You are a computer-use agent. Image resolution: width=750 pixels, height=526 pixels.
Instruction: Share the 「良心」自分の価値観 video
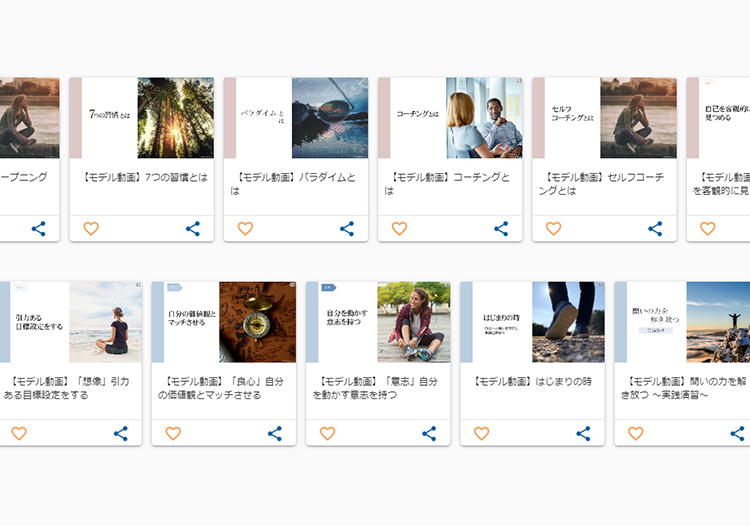coord(275,433)
